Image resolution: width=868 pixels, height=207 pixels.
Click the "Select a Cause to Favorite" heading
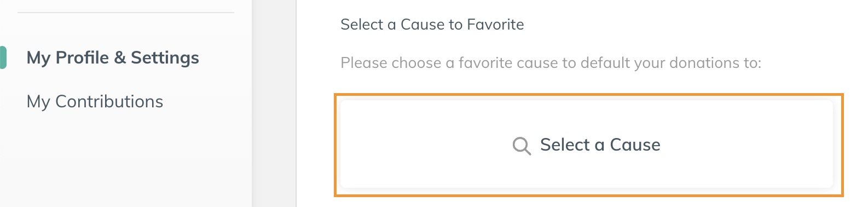[432, 24]
